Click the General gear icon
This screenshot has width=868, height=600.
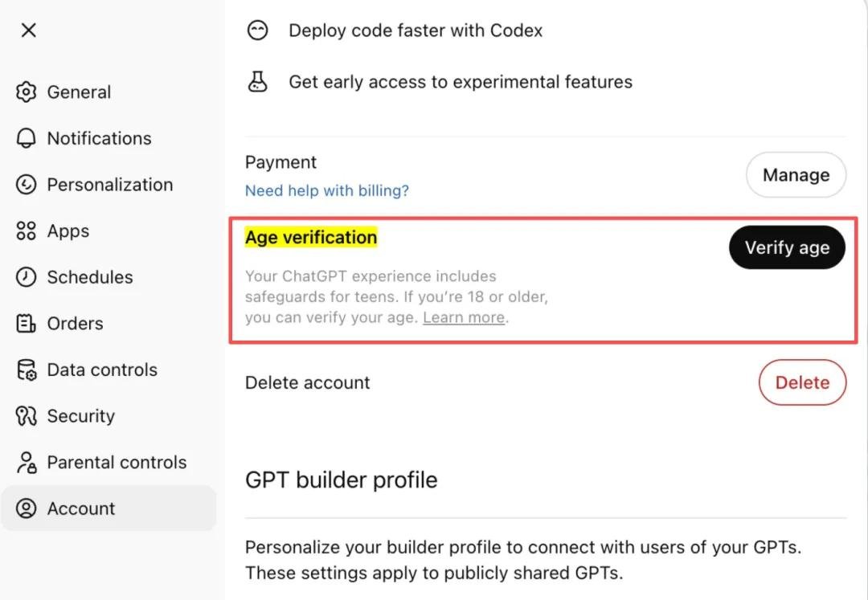coord(27,92)
